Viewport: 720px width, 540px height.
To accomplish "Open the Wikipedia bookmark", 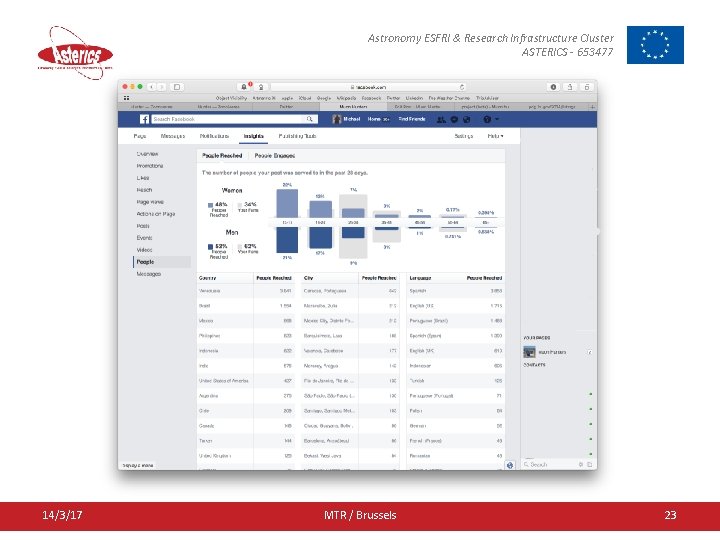I will 346,98.
